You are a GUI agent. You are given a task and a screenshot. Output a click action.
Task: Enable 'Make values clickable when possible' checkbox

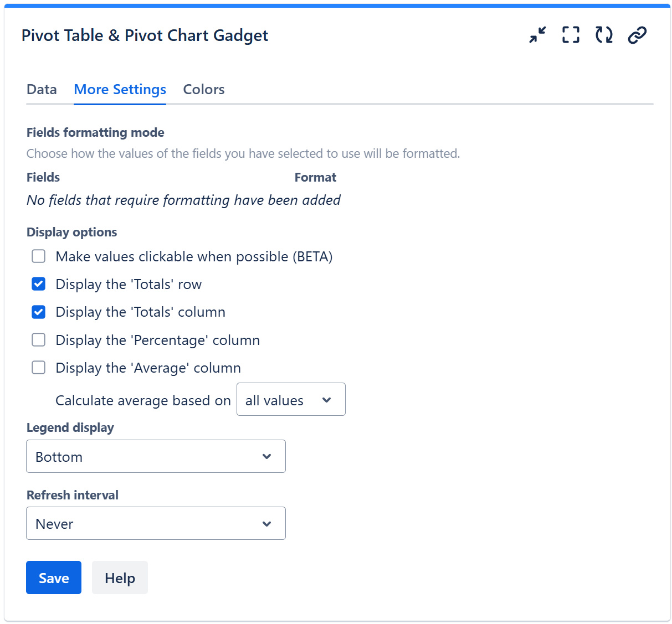39,256
